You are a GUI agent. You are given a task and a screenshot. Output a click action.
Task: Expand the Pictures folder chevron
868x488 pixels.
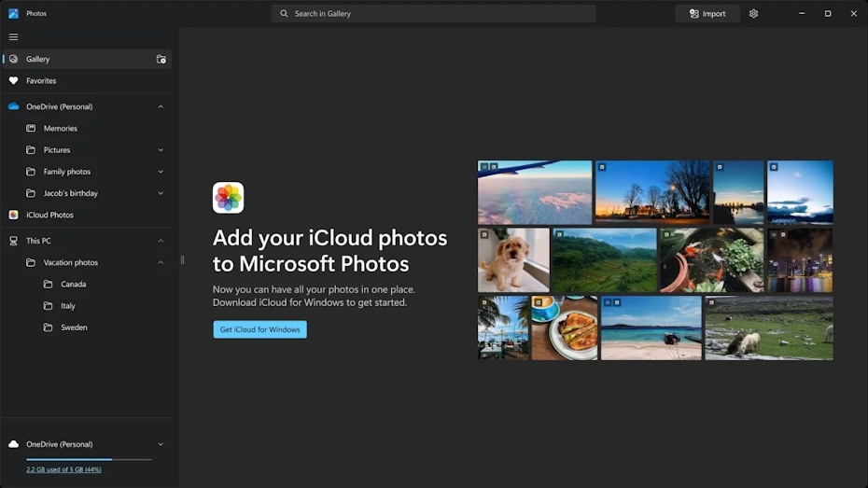[161, 150]
